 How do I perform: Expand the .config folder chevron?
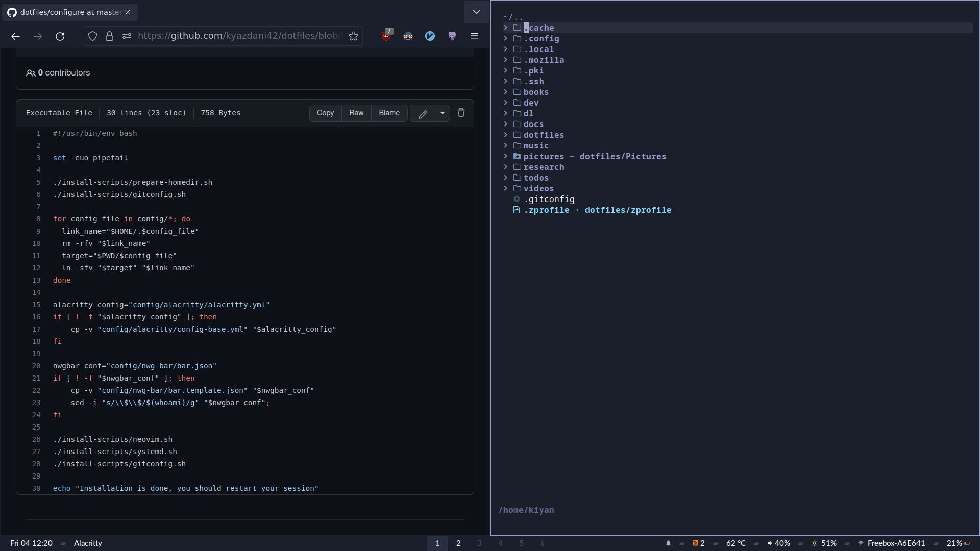[505, 38]
